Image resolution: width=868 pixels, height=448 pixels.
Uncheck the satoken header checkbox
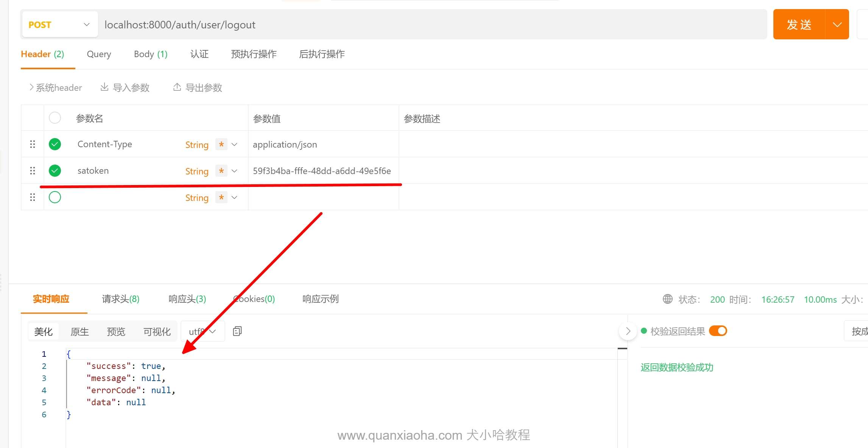click(55, 171)
